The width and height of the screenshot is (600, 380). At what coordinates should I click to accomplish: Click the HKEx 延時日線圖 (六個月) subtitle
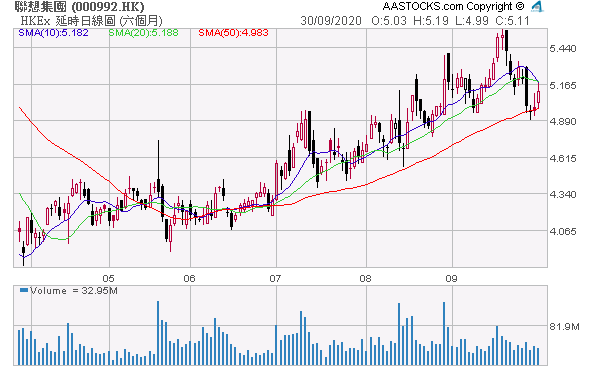click(91, 21)
